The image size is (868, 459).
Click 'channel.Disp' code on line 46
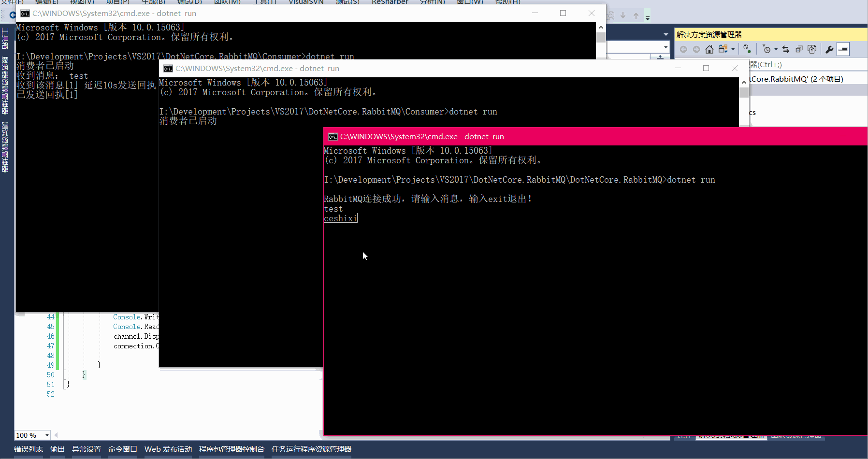(136, 336)
